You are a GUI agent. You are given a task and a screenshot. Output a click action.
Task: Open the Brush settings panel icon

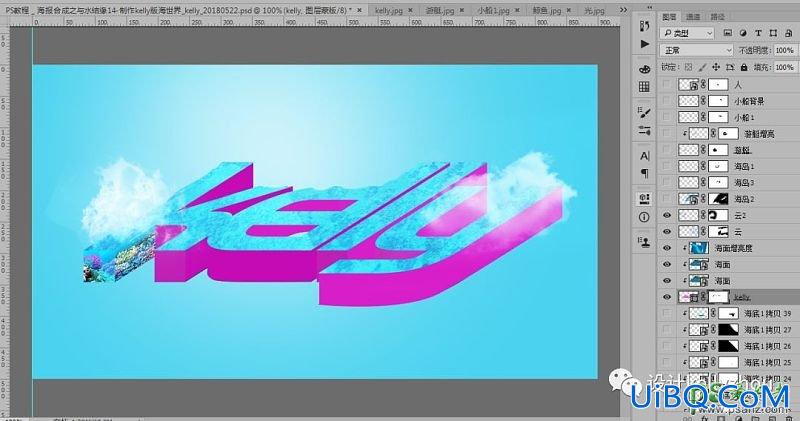pyautogui.click(x=644, y=131)
